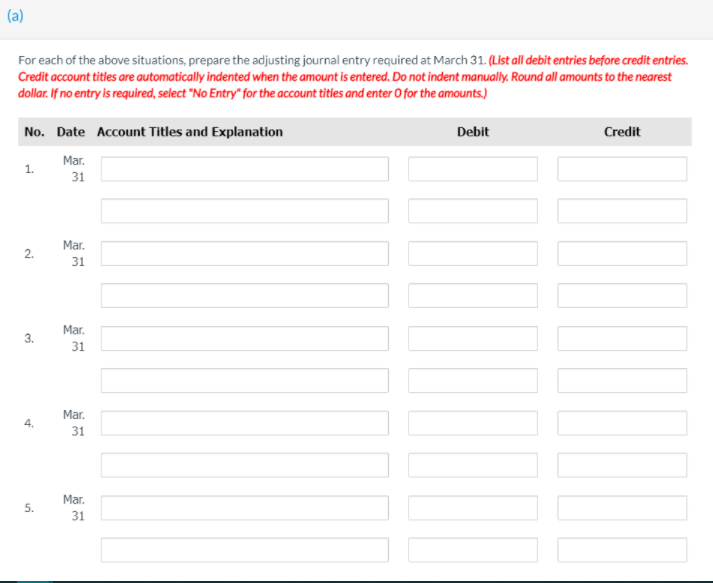713x583 pixels.
Task: Click the second credit field for entry 3
Action: 622,380
